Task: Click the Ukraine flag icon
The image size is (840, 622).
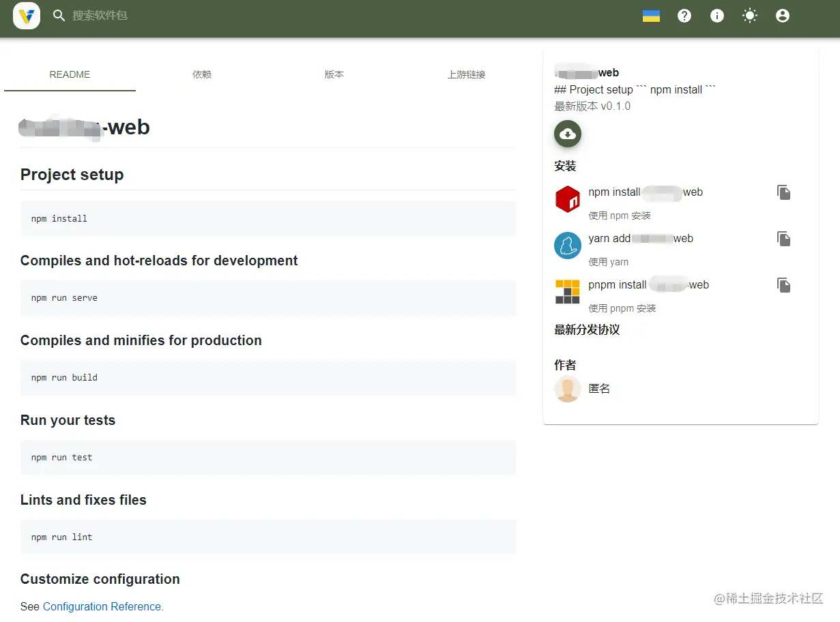Action: coord(651,16)
